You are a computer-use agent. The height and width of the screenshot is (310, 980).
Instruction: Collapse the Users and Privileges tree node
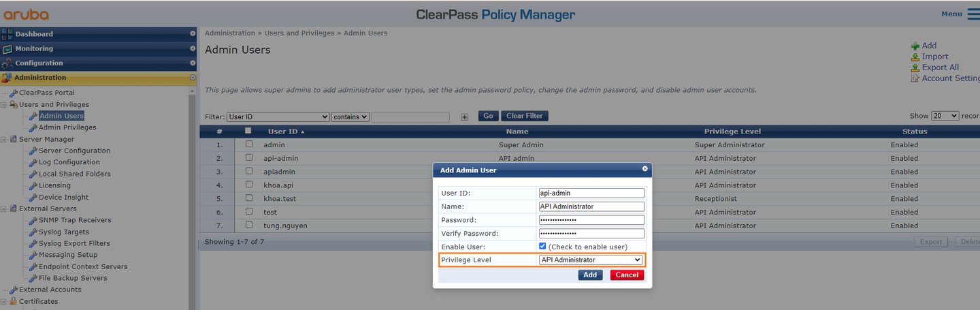3,105
